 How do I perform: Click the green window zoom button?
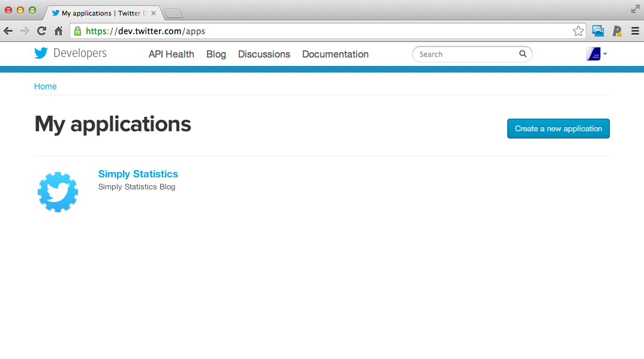(32, 10)
